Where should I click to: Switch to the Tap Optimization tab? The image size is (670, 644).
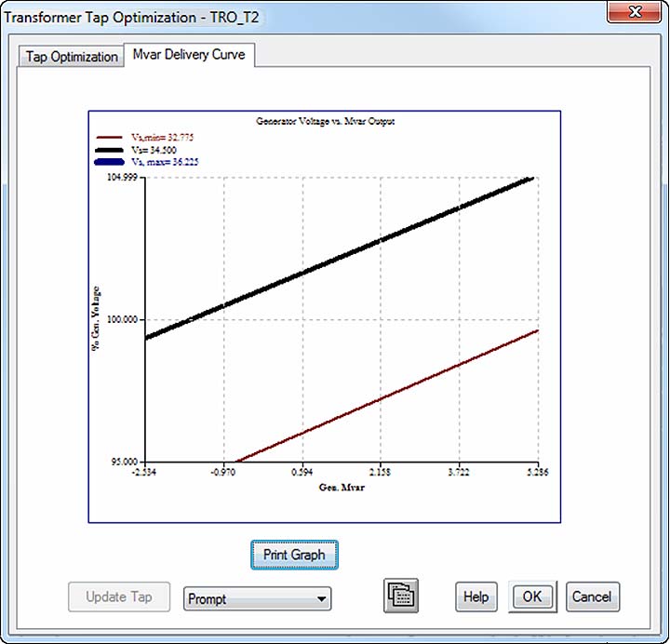[72, 57]
